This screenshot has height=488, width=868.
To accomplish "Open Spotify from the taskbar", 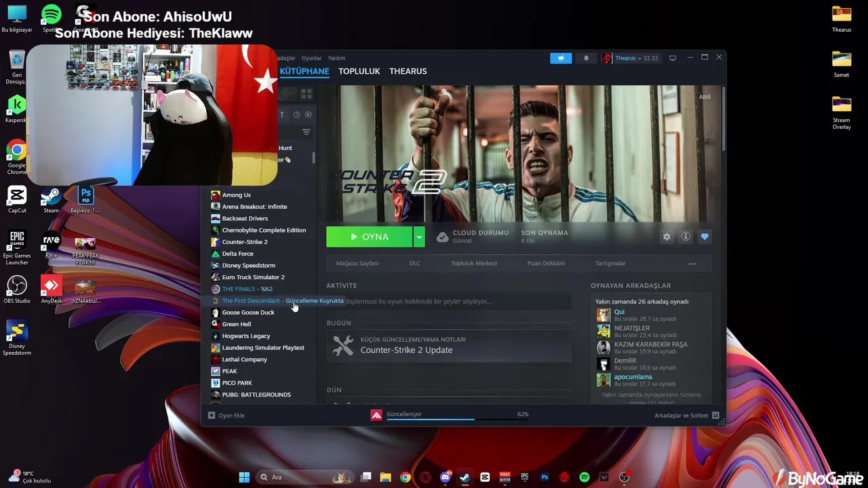I will click(585, 477).
